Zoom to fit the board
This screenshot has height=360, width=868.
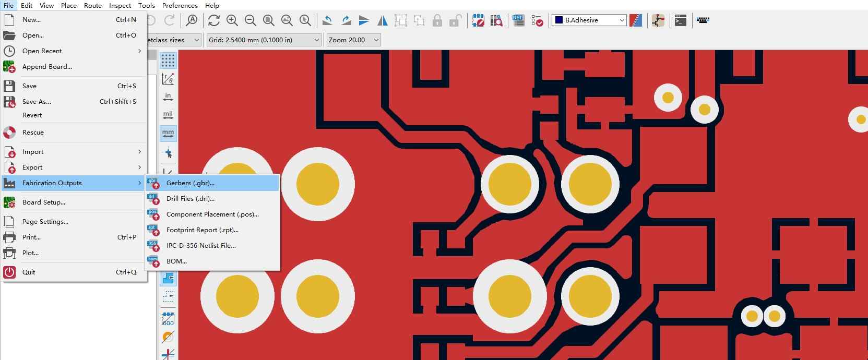[268, 20]
